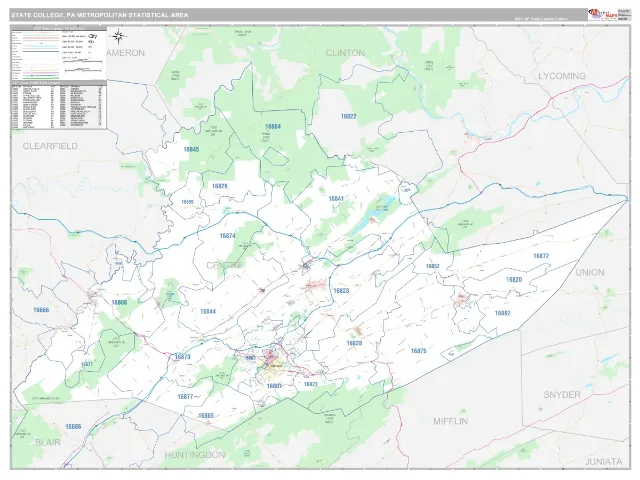Click the compass rose north indicator
640x480 pixels.
pos(118,36)
